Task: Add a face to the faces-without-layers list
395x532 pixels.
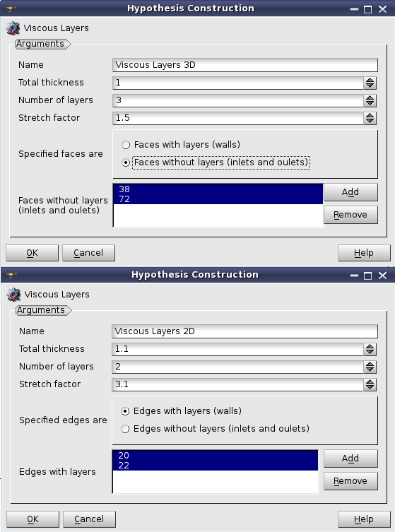Action: pyautogui.click(x=350, y=192)
